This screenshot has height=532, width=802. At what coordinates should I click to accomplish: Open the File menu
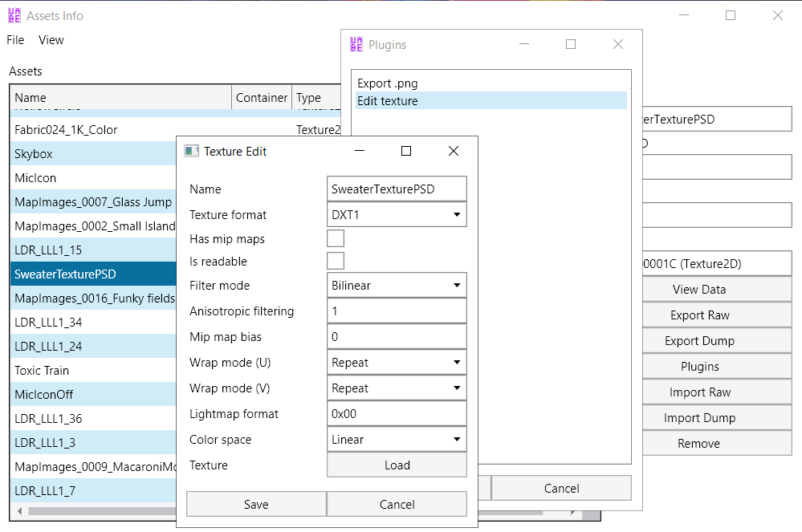point(15,40)
